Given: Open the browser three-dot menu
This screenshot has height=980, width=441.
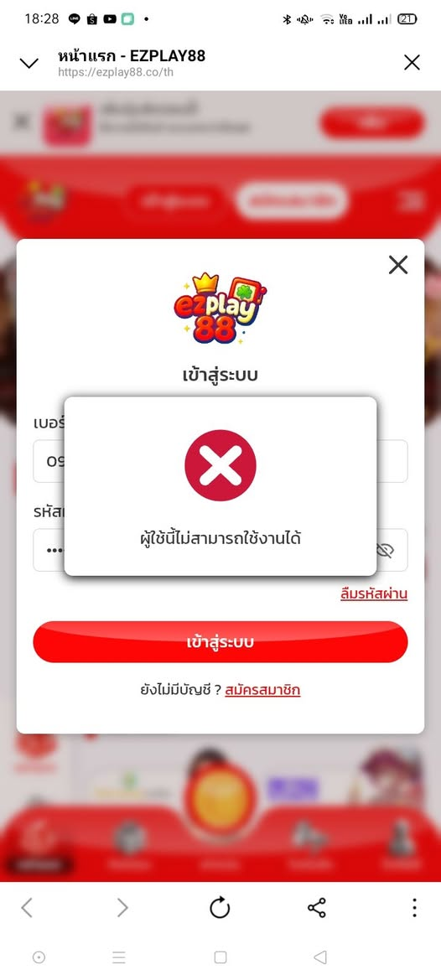Looking at the screenshot, I should (x=414, y=908).
